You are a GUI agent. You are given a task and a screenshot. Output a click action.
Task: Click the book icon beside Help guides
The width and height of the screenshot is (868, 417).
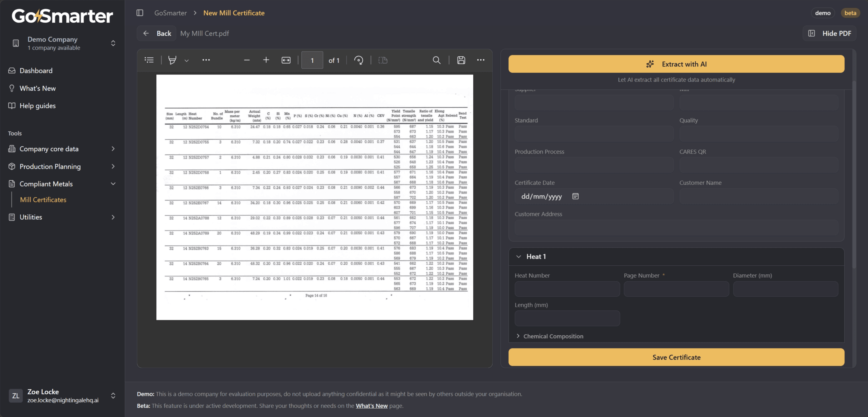point(12,105)
